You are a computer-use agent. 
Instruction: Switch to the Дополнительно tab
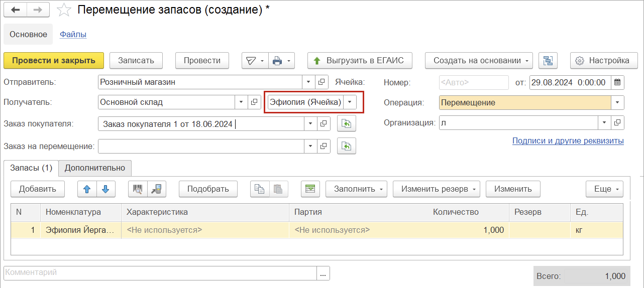pyautogui.click(x=95, y=169)
